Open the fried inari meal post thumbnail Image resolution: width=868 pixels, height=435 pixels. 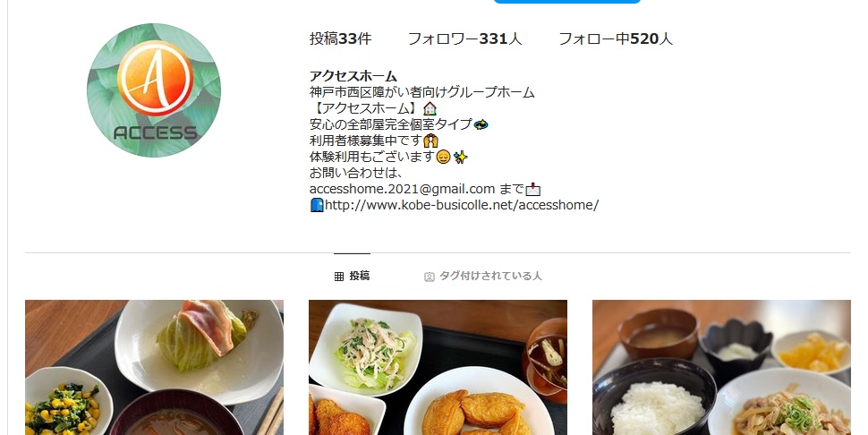click(438, 368)
